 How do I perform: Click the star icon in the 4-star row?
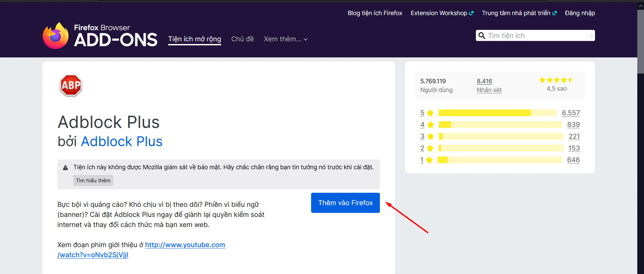(x=431, y=125)
